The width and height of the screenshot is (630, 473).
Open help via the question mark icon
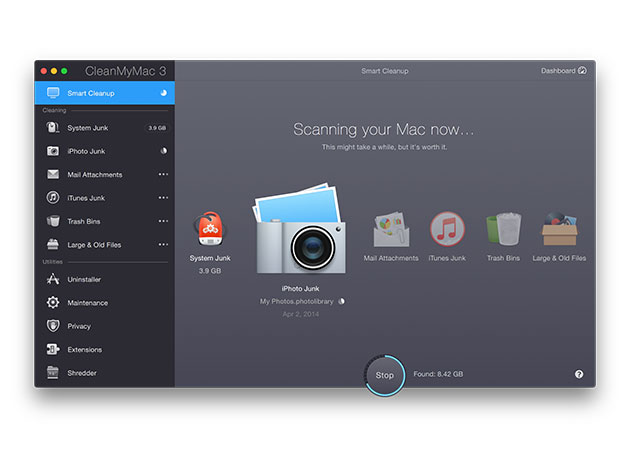[x=579, y=374]
